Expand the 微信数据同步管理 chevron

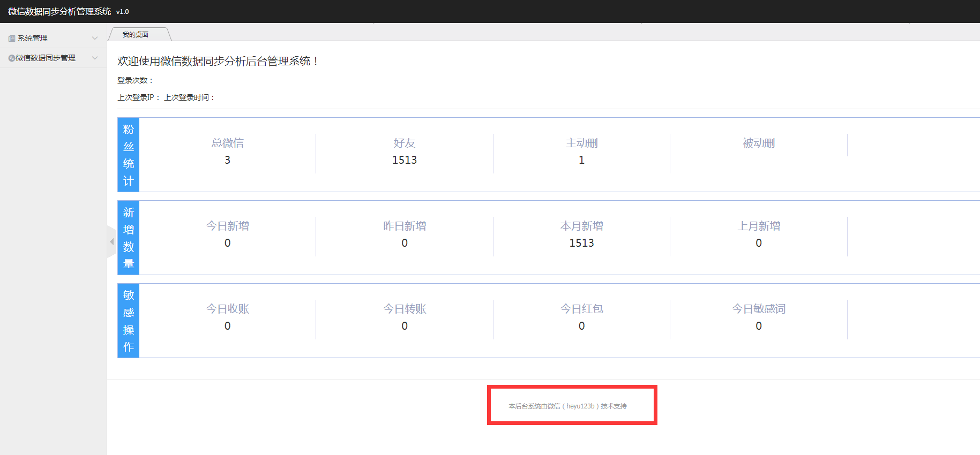point(95,58)
